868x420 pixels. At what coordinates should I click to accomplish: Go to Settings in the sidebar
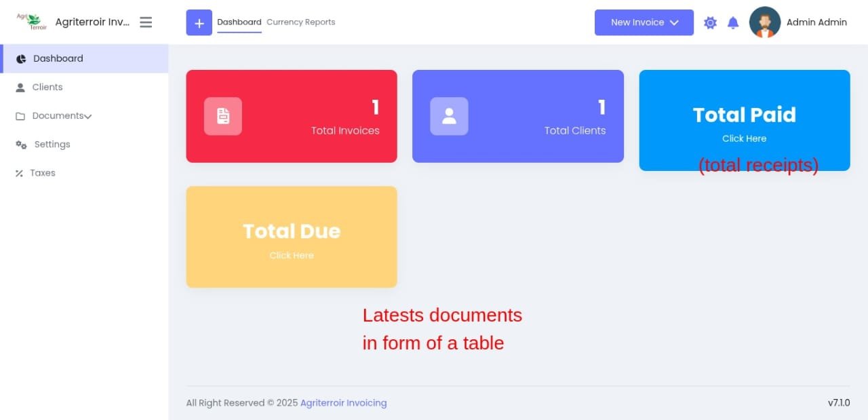click(x=52, y=145)
